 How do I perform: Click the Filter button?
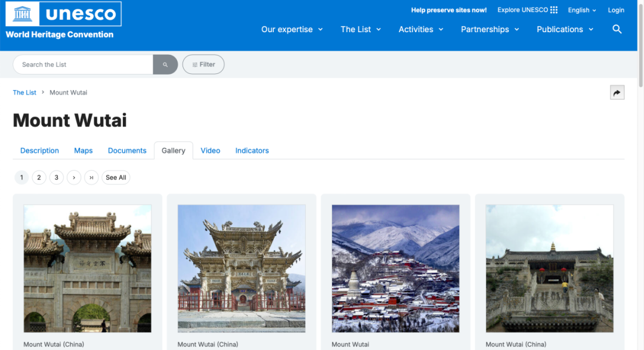click(x=203, y=64)
